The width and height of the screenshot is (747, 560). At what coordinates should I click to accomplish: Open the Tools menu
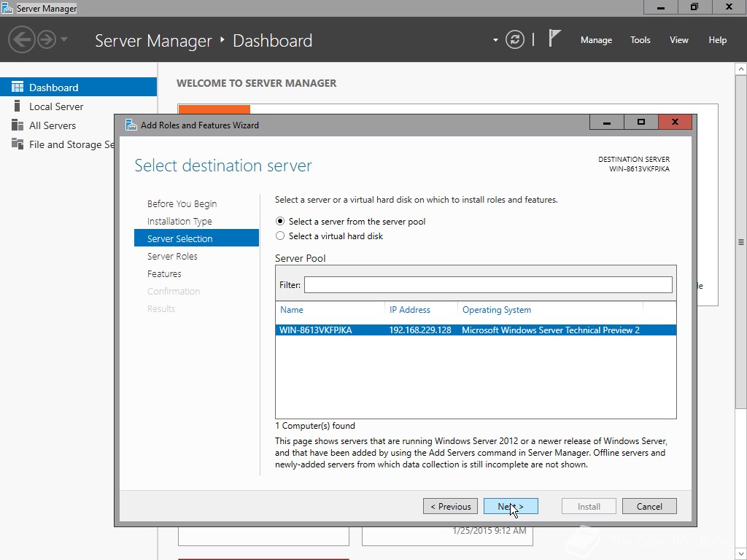[640, 40]
